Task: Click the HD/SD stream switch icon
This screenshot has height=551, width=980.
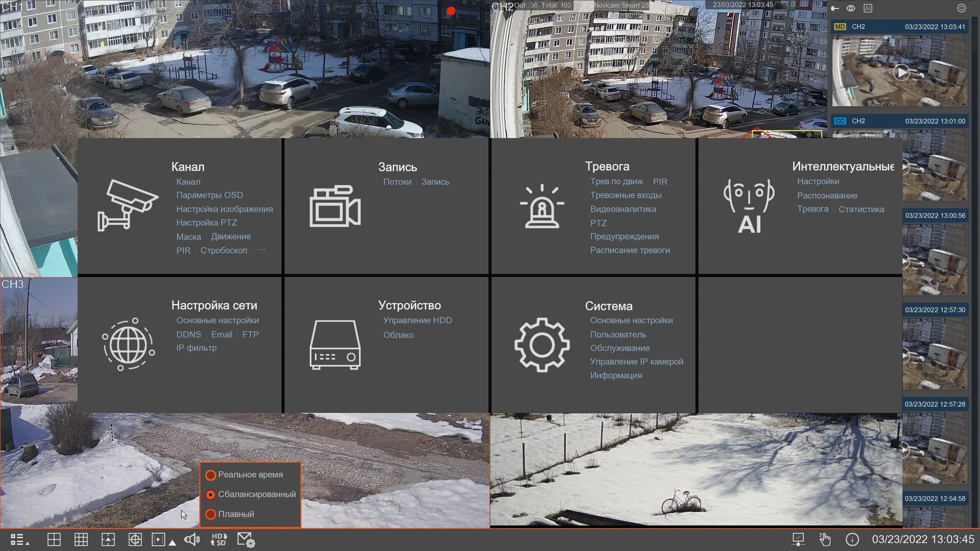Action: [x=219, y=539]
